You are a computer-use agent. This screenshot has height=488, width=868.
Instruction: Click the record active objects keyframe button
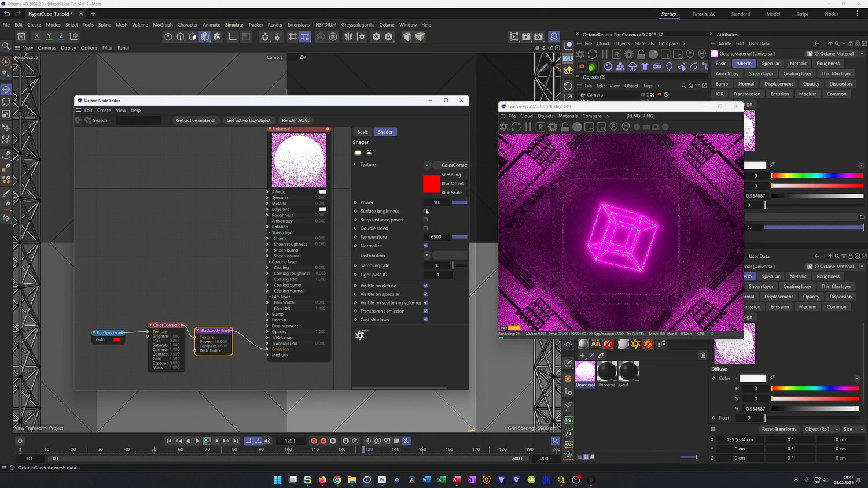pyautogui.click(x=314, y=441)
